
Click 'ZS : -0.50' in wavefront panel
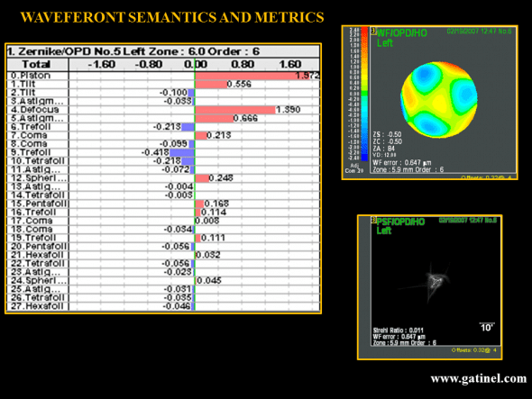pos(387,134)
